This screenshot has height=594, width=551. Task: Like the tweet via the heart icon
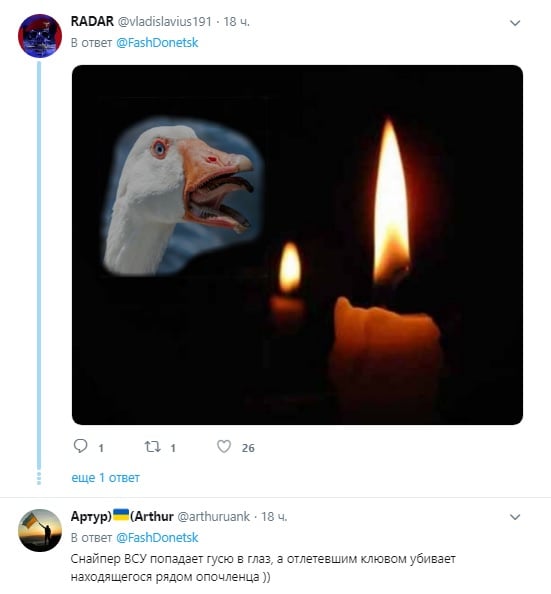pos(224,447)
